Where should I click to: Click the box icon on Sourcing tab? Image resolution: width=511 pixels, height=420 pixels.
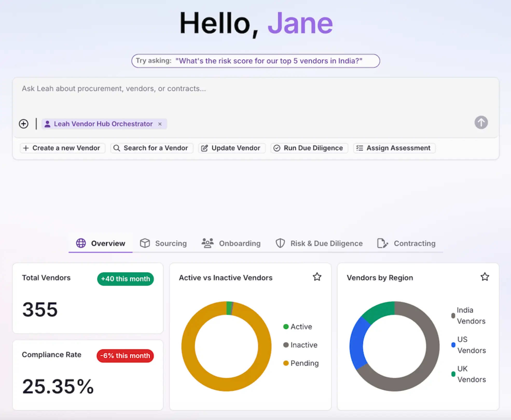click(x=145, y=243)
